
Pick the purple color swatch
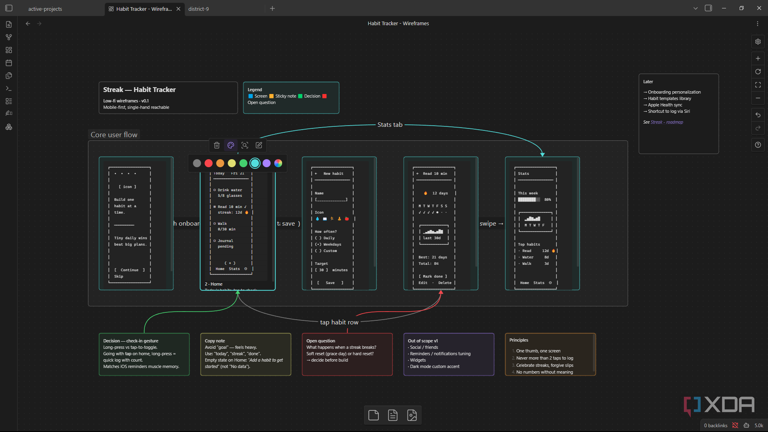coord(266,163)
